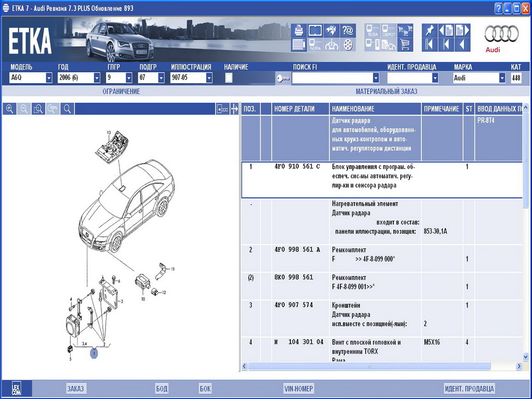
Task: Open the ГОД dropdown showing 2006 (6)
Action: coord(97,78)
